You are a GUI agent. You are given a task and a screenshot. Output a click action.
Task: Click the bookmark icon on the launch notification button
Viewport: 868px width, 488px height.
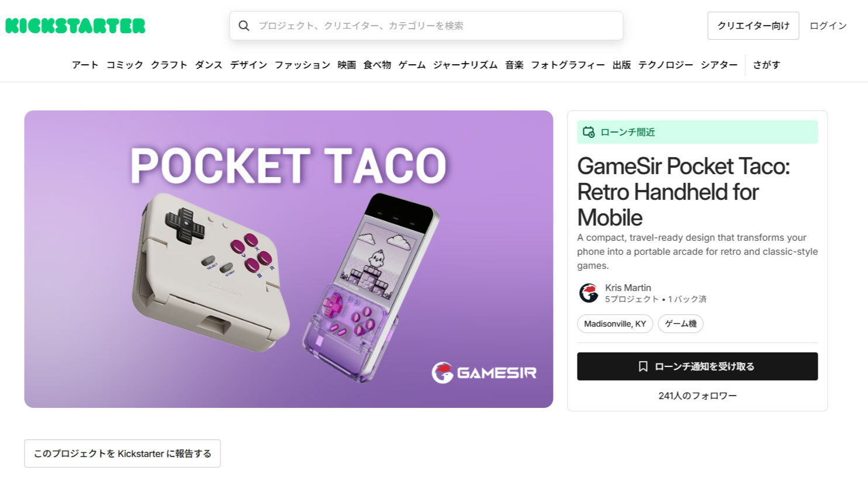[643, 366]
